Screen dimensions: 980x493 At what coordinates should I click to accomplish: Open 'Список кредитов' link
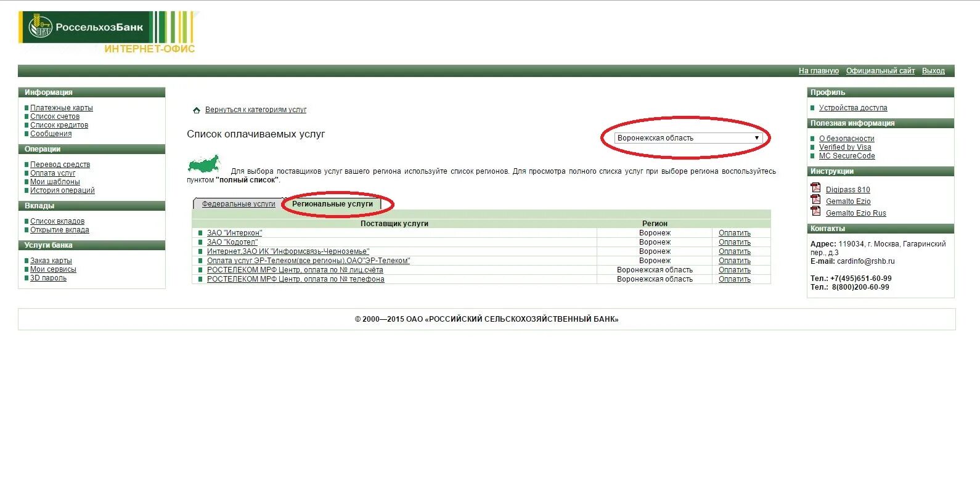point(59,125)
